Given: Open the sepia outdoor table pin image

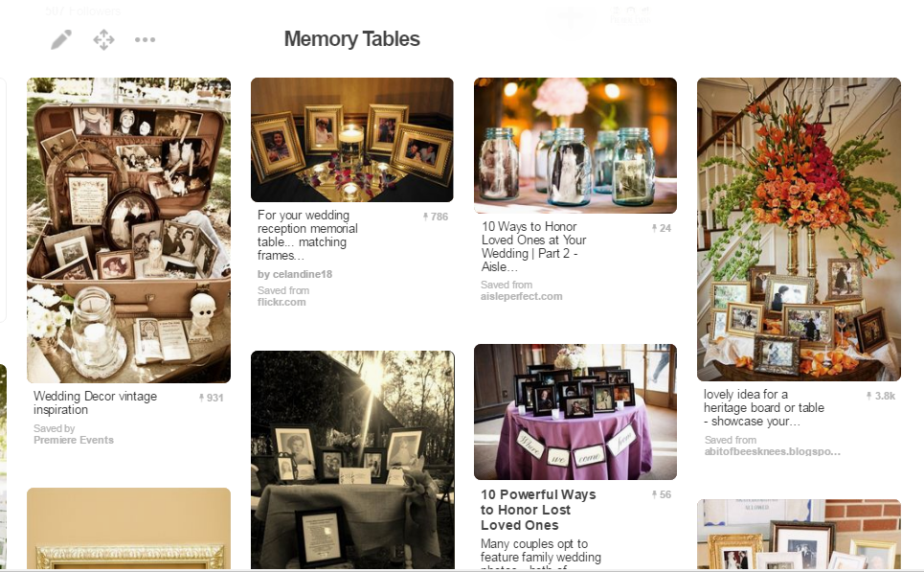Looking at the screenshot, I should (x=352, y=460).
